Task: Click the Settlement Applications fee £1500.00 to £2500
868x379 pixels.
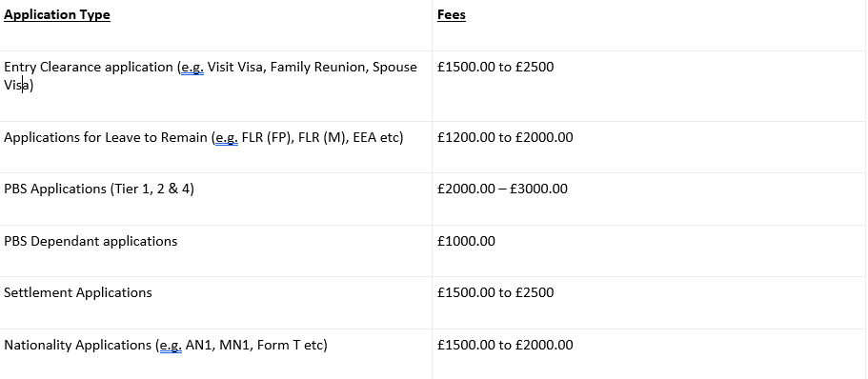Action: (495, 292)
